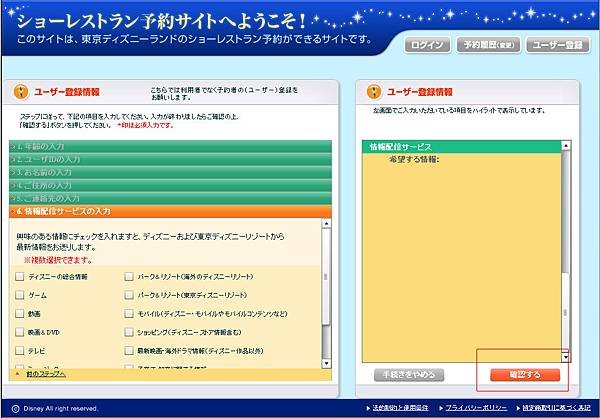Open the プライバシーポリシー footer link

click(x=476, y=408)
